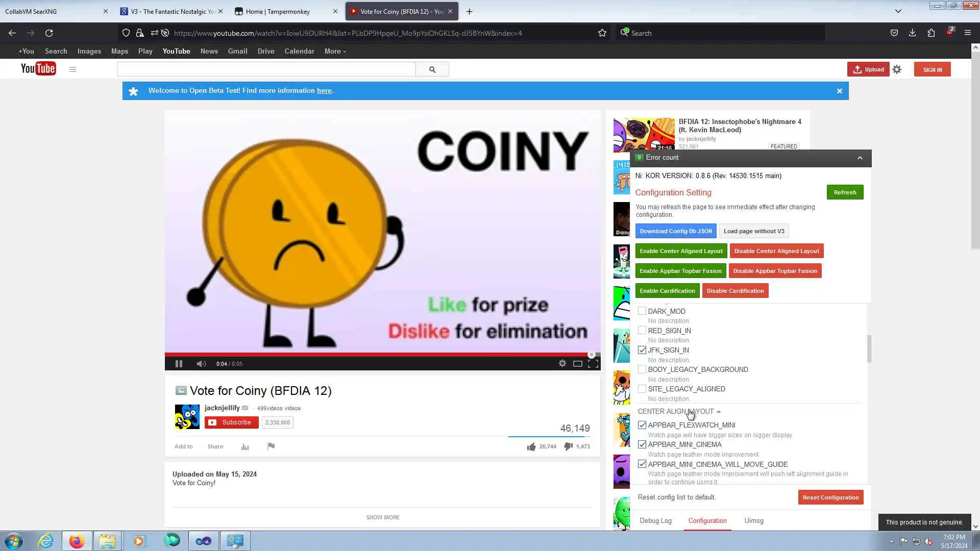Enable the DARK_MOD checkbox
This screenshot has height=551, width=980.
(x=642, y=311)
